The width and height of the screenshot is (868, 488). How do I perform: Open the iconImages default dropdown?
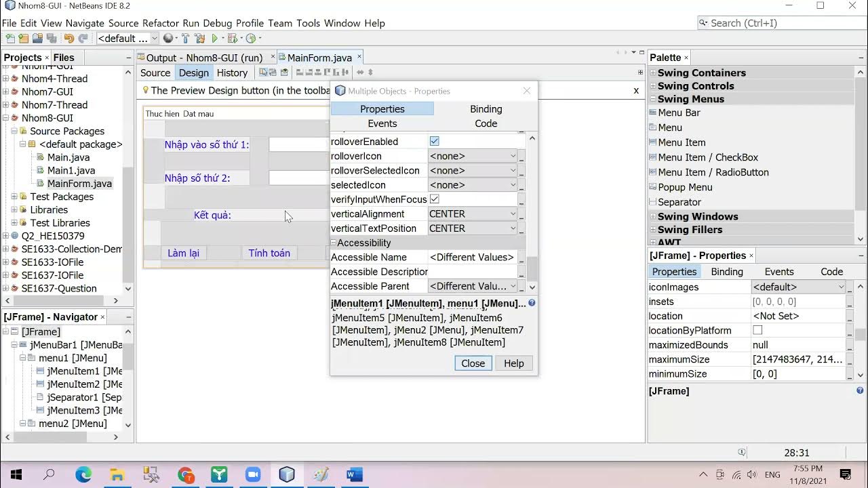(798, 287)
